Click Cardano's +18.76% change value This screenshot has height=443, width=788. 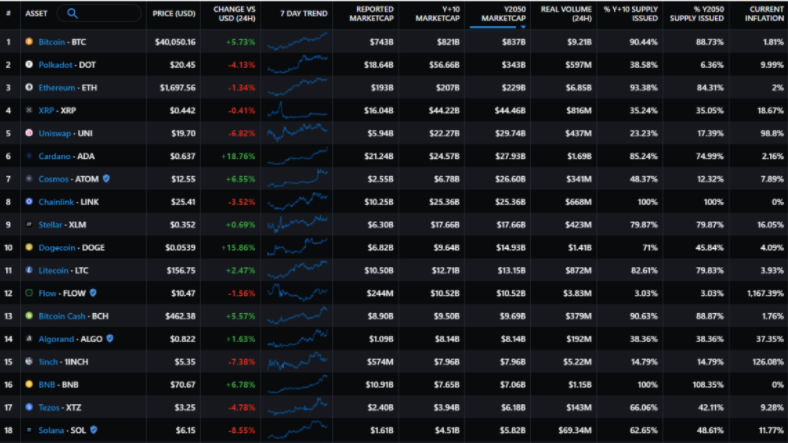[238, 156]
